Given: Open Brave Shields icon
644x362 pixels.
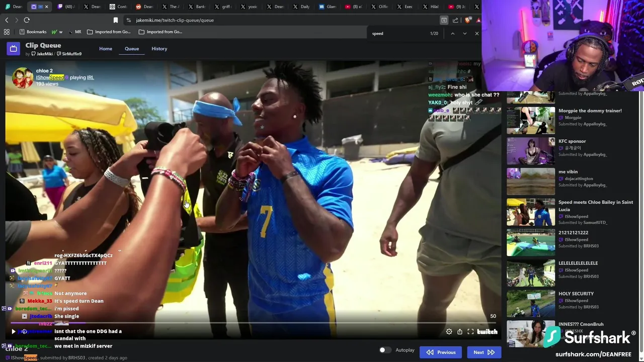Looking at the screenshot, I should point(468,20).
